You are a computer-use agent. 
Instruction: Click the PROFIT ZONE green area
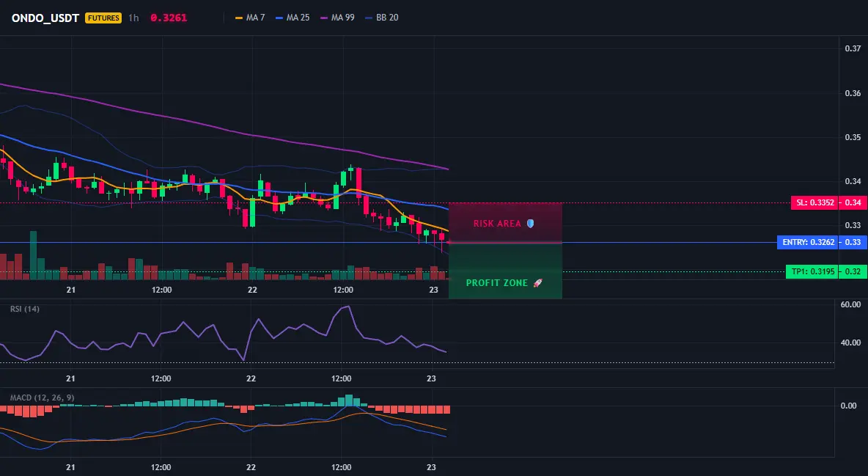[x=505, y=271]
